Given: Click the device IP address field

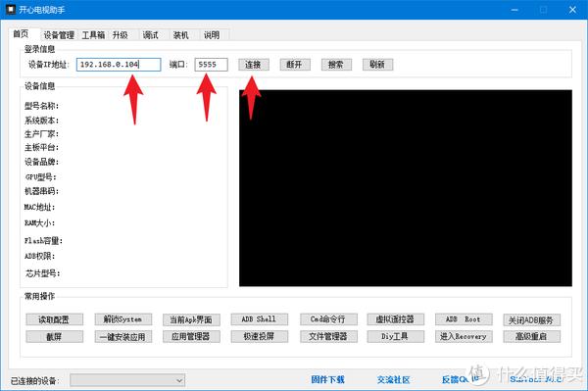Looking at the screenshot, I should tap(119, 65).
